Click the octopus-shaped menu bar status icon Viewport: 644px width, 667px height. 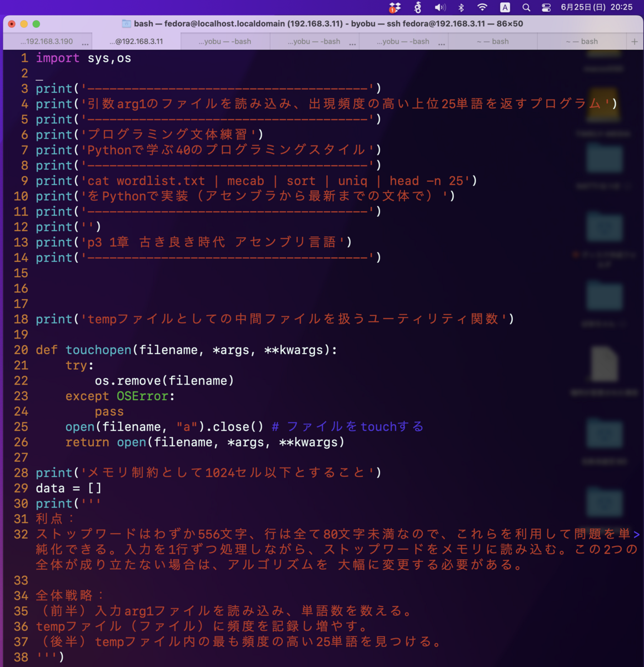coord(417,7)
